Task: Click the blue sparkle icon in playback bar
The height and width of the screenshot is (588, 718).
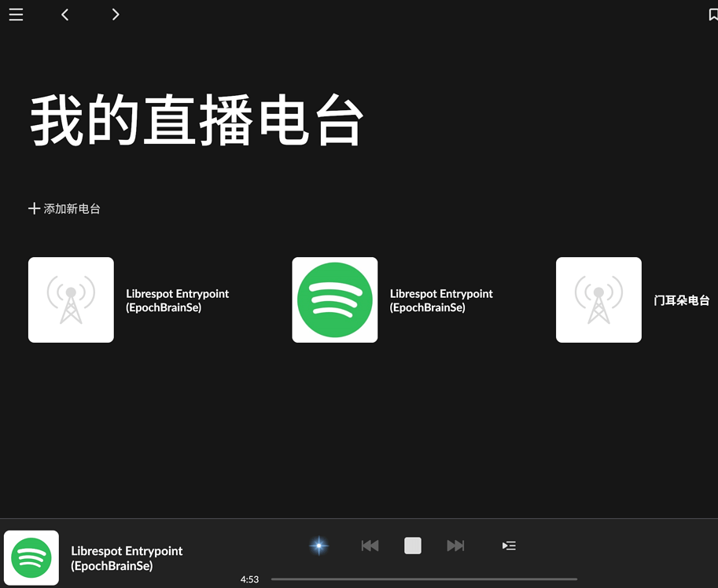Action: coord(318,546)
